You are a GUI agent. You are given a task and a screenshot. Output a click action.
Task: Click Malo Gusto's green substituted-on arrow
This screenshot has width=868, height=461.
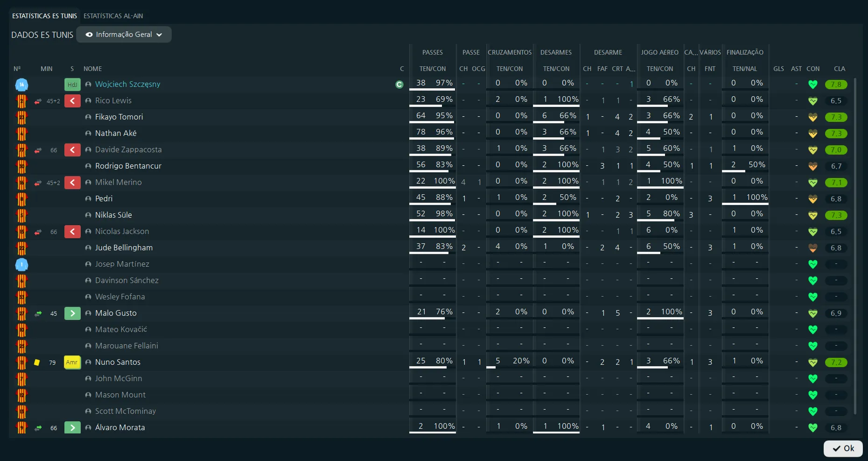(72, 313)
